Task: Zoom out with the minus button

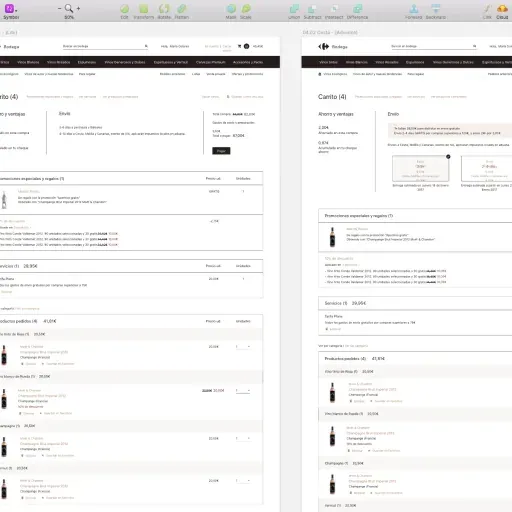Action: tap(60, 8)
